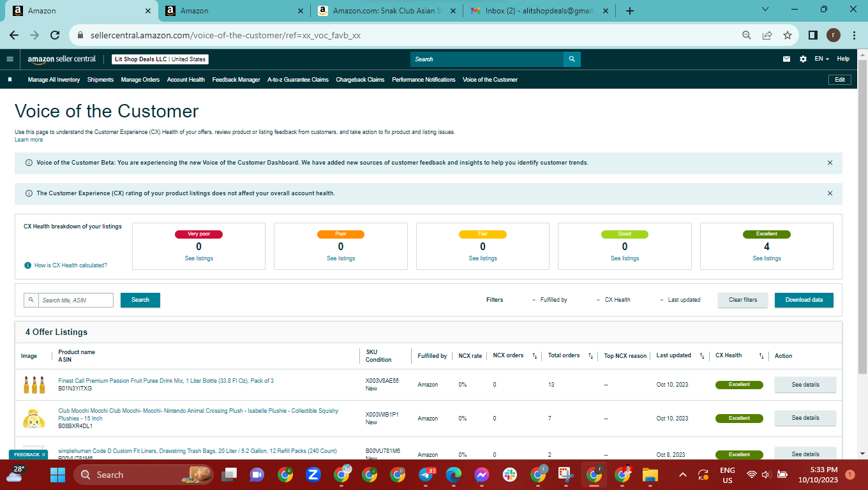This screenshot has height=490, width=868.
Task: Expand the Fulfilled by filter dropdown
Action: 550,300
